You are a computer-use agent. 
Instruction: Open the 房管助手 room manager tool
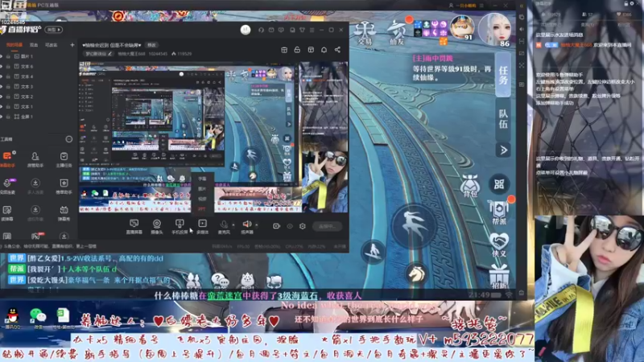35,159
